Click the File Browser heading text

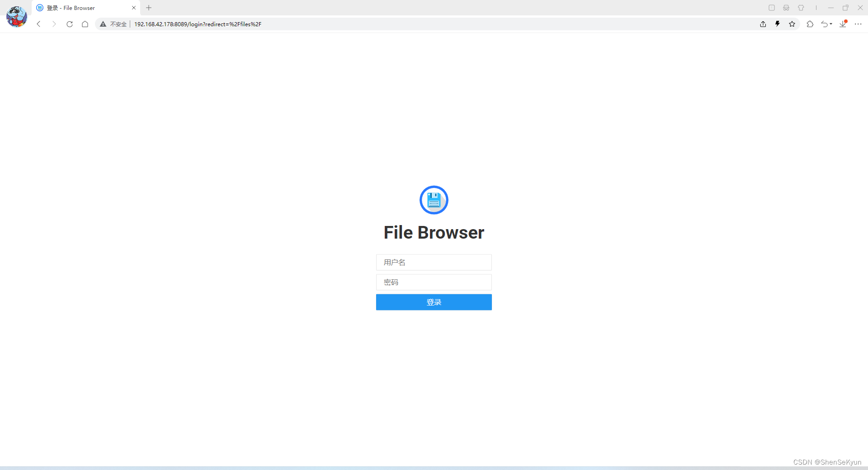tap(434, 232)
